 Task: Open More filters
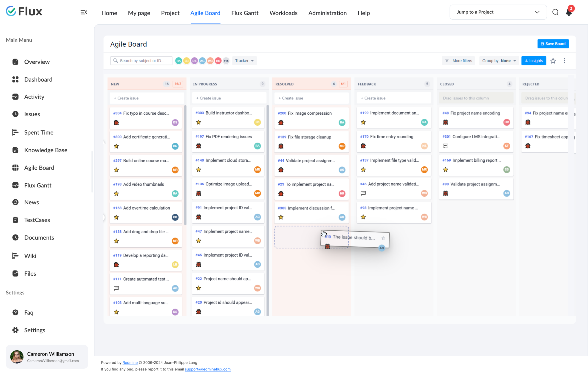point(458,61)
